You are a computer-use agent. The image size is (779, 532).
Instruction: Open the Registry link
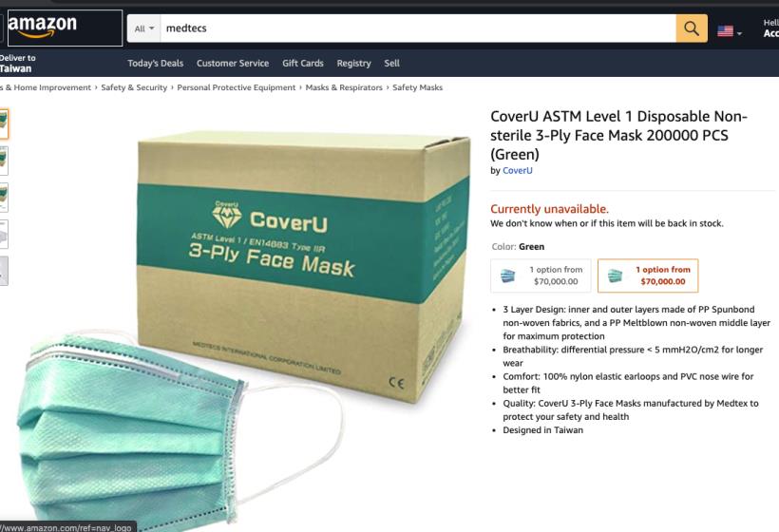tap(353, 63)
